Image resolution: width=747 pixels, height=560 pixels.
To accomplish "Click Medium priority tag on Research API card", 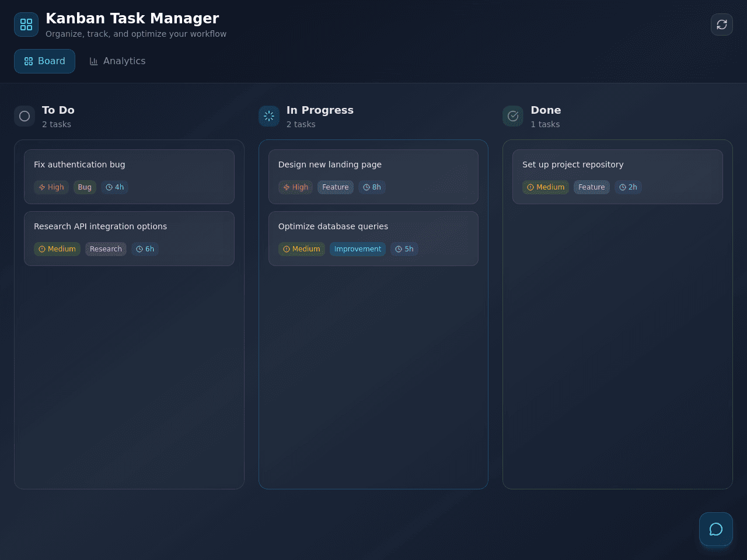I will pos(57,249).
